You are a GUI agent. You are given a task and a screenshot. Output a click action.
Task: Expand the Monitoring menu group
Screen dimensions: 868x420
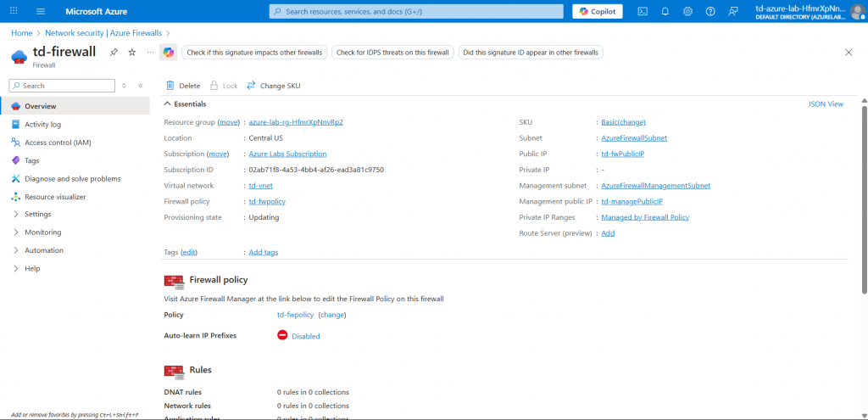click(x=15, y=232)
